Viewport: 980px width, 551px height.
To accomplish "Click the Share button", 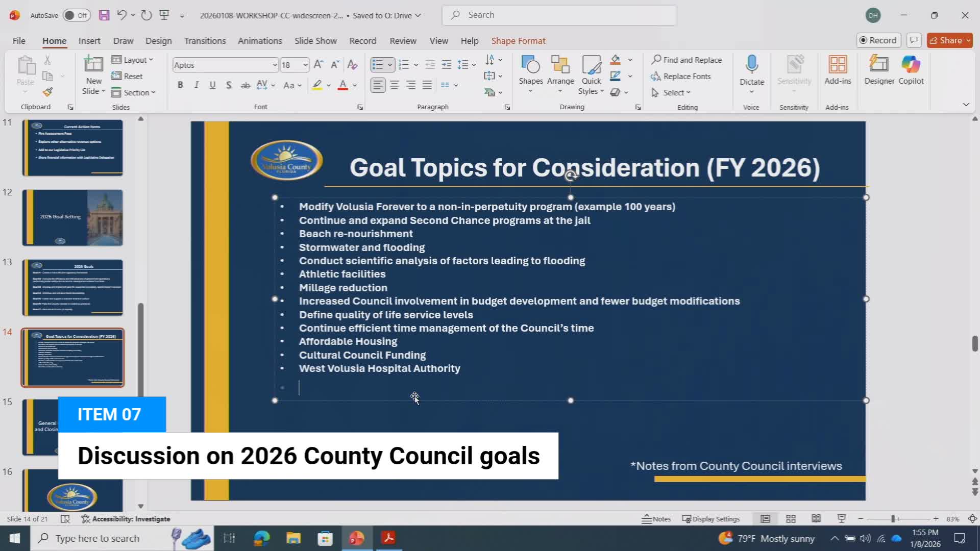I will (948, 40).
